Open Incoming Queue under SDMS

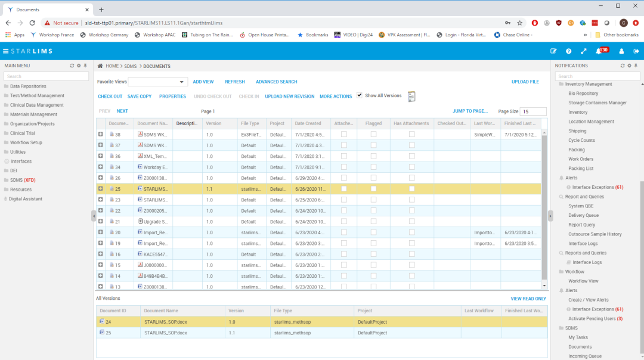tap(585, 356)
